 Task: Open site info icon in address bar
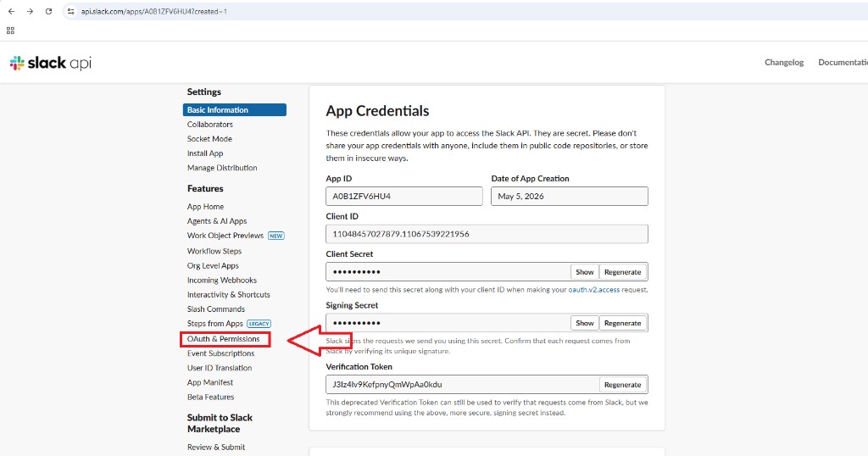click(70, 11)
